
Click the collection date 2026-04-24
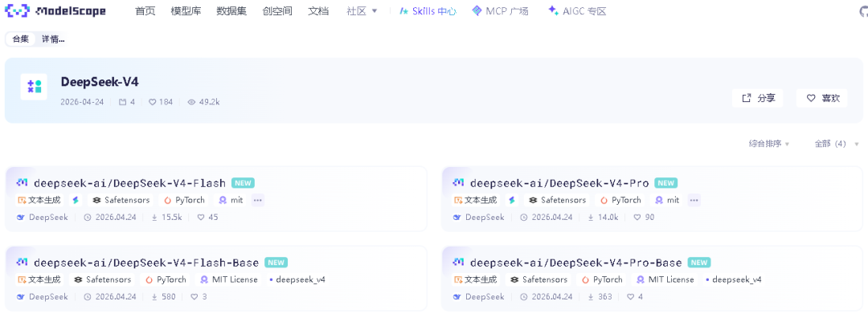pyautogui.click(x=83, y=102)
